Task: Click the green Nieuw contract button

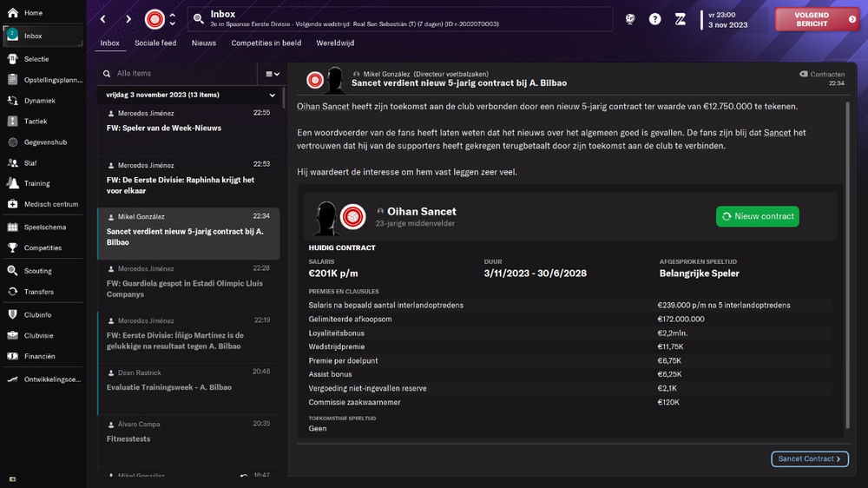Action: 757,216
